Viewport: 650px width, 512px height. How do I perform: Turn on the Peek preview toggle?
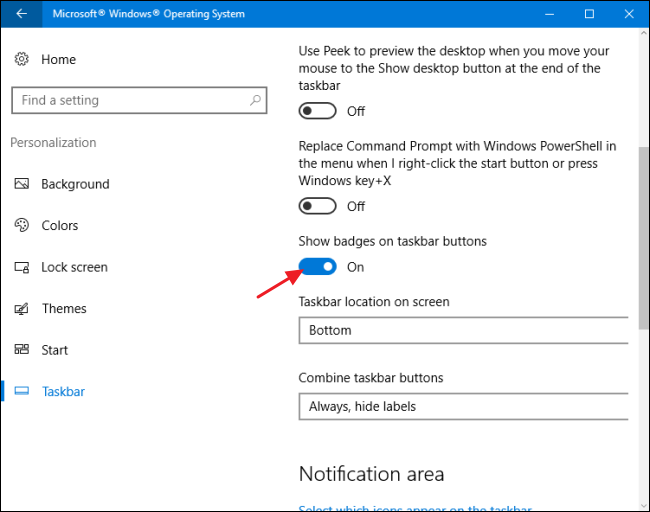[x=318, y=111]
